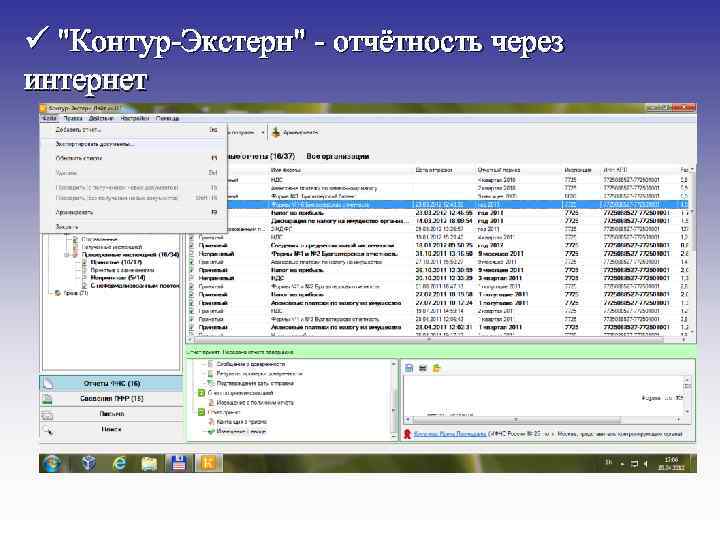Screen dimensions: 720x540
Task: Launch VirtualBox from the taskbar
Action: [x=88, y=463]
